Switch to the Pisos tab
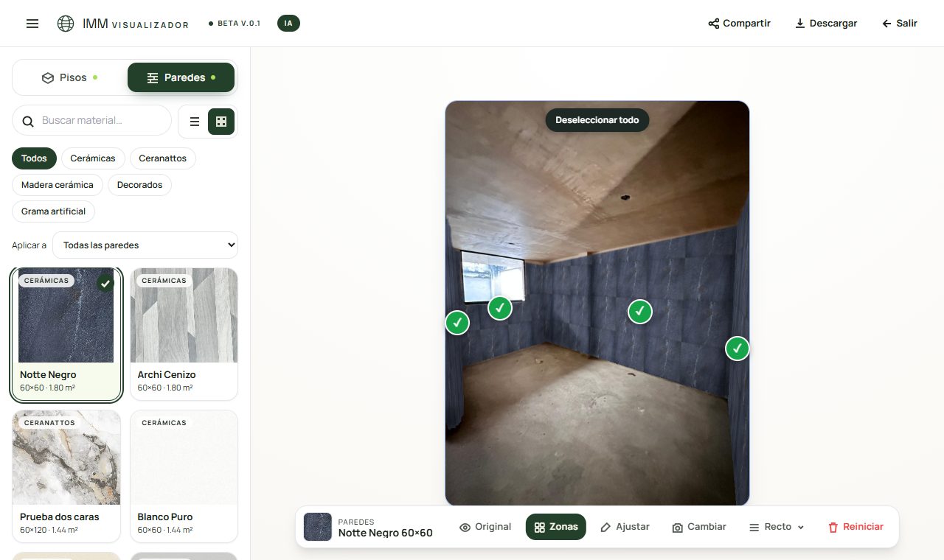Image resolution: width=944 pixels, height=560 pixels. click(x=70, y=77)
